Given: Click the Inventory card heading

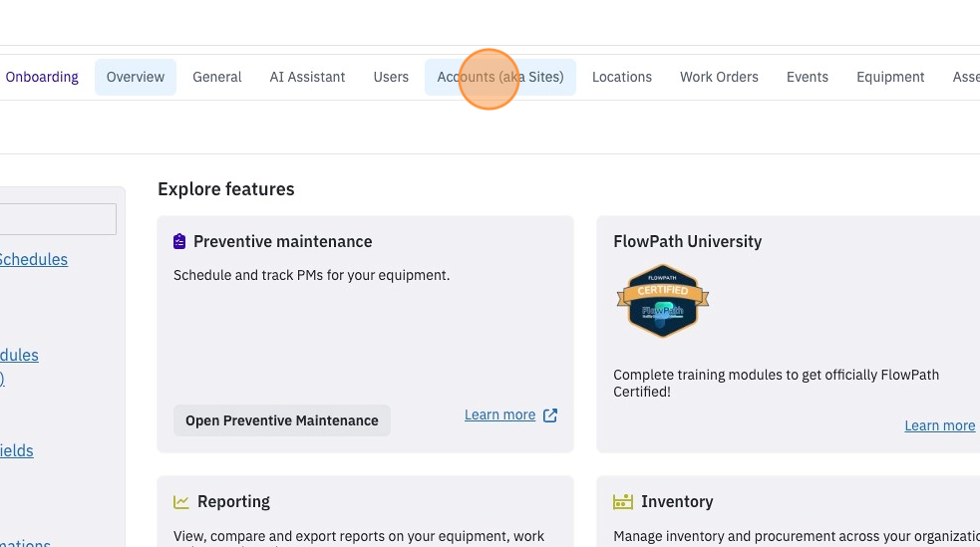Looking at the screenshot, I should (677, 501).
